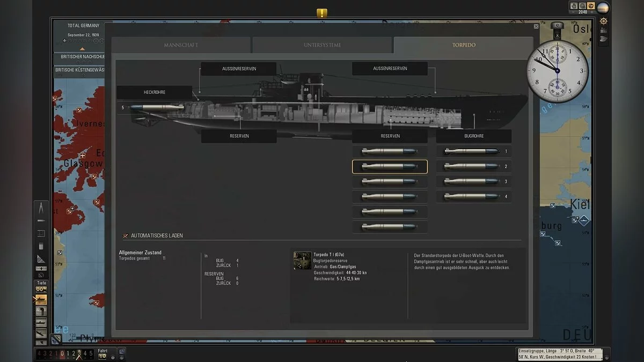Click the Bugrohre label button
This screenshot has width=644, height=362.
pos(473,136)
